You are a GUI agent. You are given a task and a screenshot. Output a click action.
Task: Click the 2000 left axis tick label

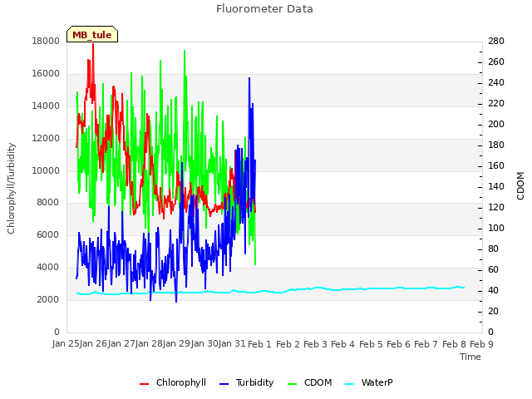pos(48,299)
